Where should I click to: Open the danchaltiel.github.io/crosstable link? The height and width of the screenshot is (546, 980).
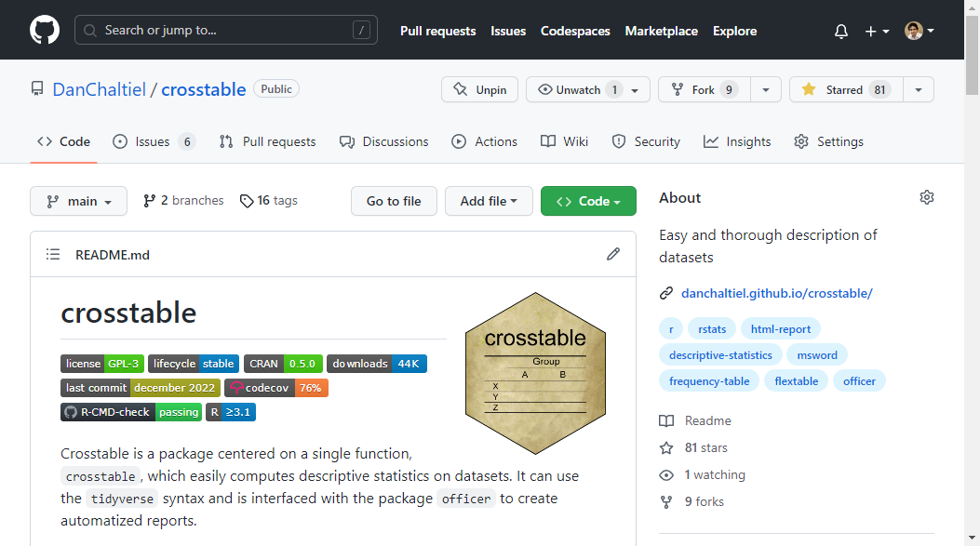tap(776, 293)
